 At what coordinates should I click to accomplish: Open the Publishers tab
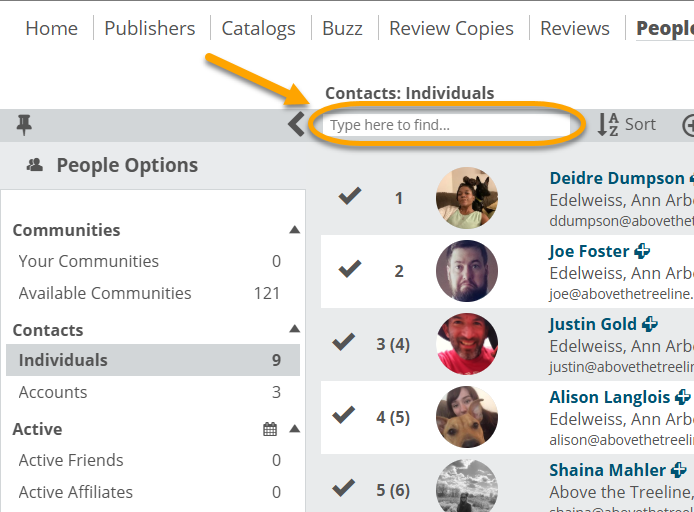(150, 28)
